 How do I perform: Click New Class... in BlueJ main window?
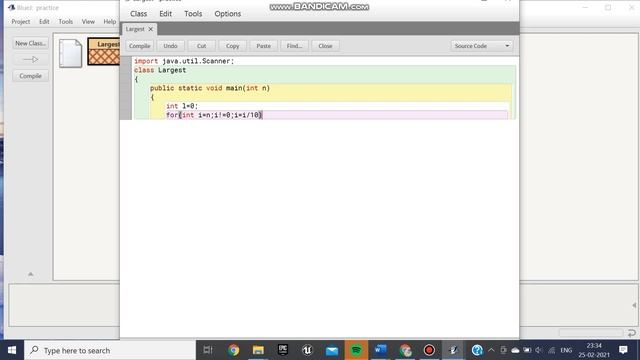31,43
